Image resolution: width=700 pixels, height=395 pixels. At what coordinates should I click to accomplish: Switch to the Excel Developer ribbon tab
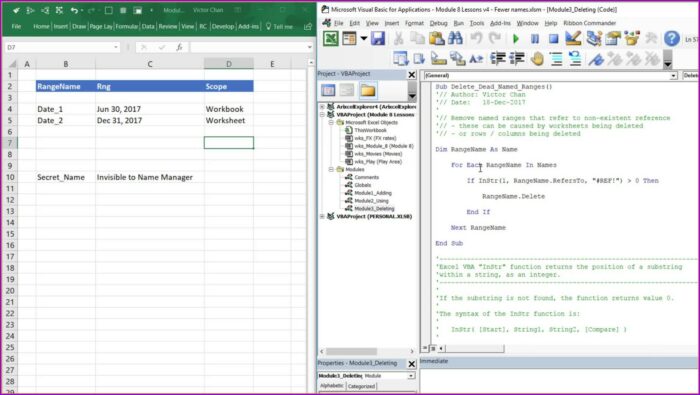tap(223, 27)
